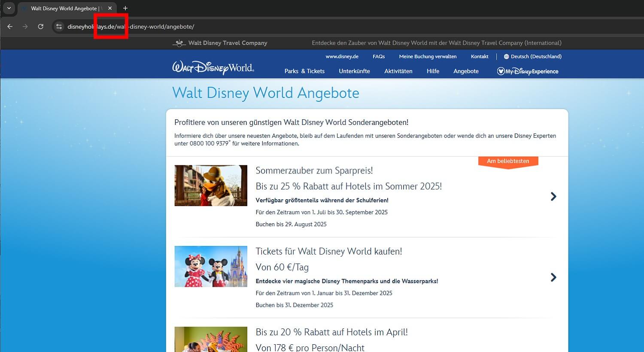This screenshot has height=352, width=644.
Task: Open the April hotel discount thumbnail
Action: [x=211, y=339]
